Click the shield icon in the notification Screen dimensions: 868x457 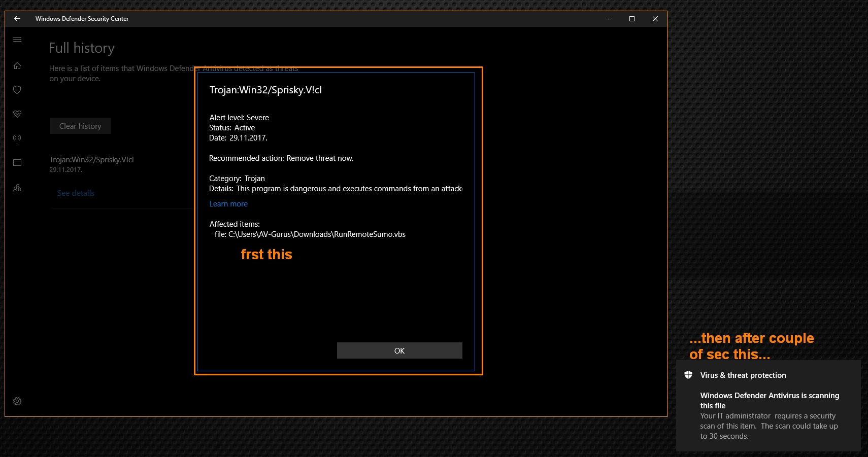click(x=688, y=375)
